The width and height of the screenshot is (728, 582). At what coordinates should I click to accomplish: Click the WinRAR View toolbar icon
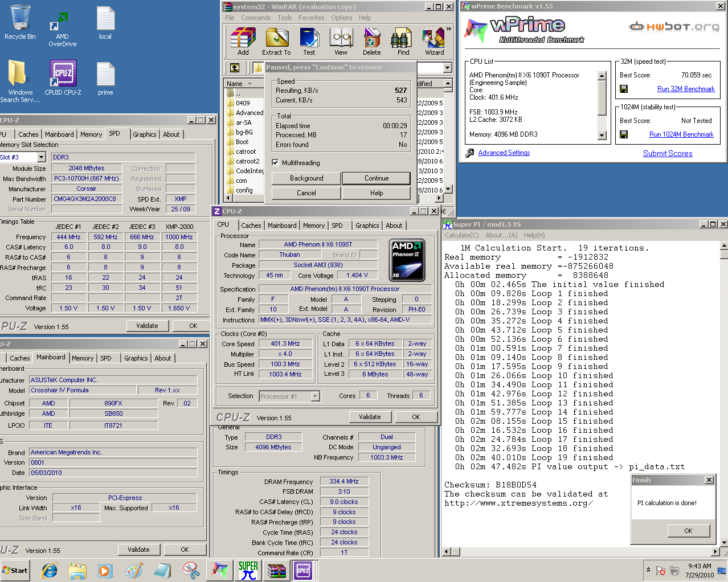[341, 42]
